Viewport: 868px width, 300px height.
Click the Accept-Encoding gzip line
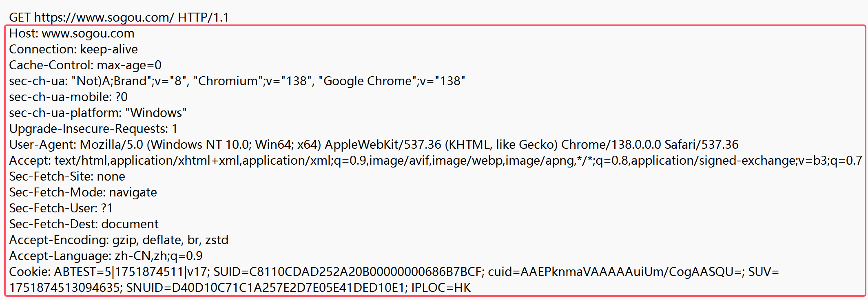[119, 240]
